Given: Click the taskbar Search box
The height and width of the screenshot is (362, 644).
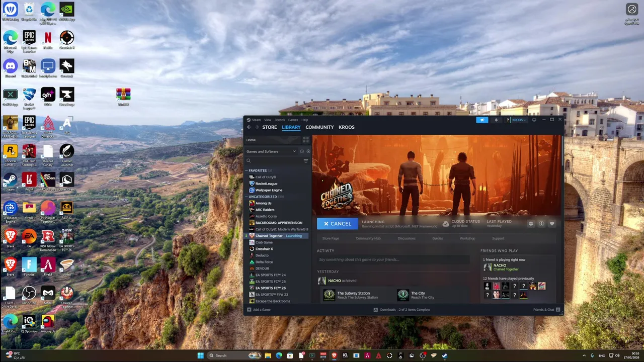Looking at the screenshot, I should 234,355.
